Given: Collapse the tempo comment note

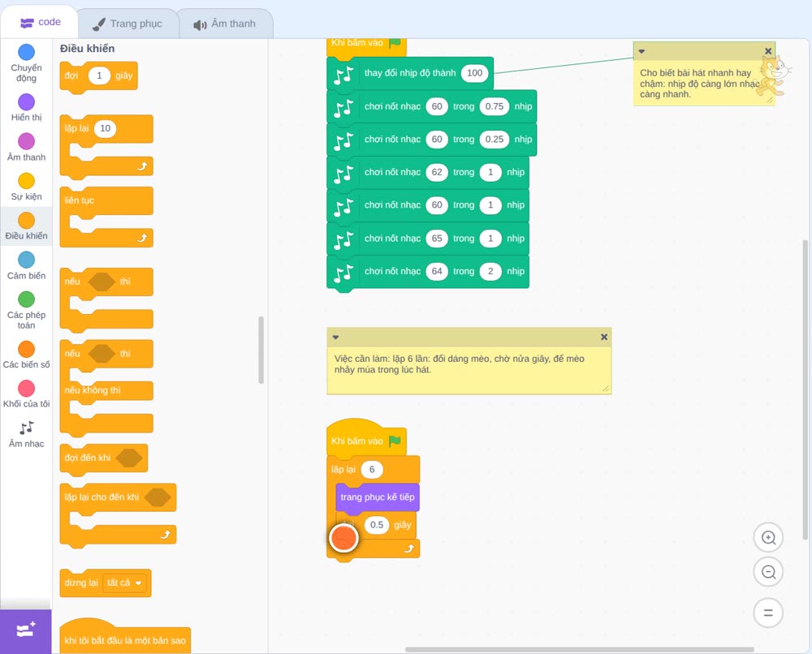Looking at the screenshot, I should pyautogui.click(x=641, y=51).
